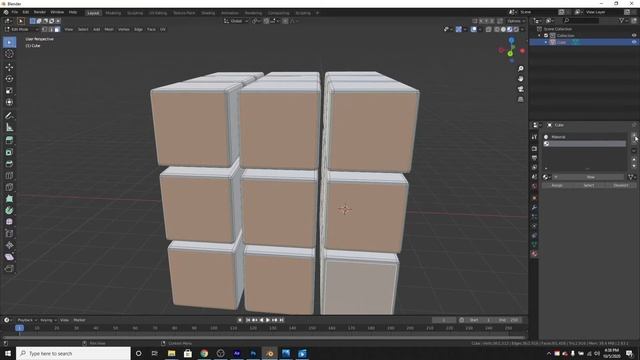
Task: Enable vertex select mode
Action: coord(44,29)
